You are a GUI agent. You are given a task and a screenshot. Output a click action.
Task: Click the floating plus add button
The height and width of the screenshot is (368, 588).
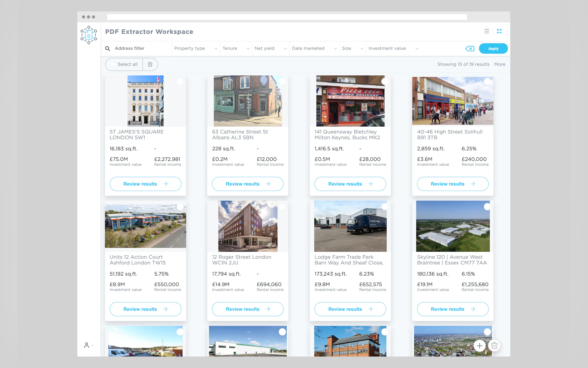479,345
